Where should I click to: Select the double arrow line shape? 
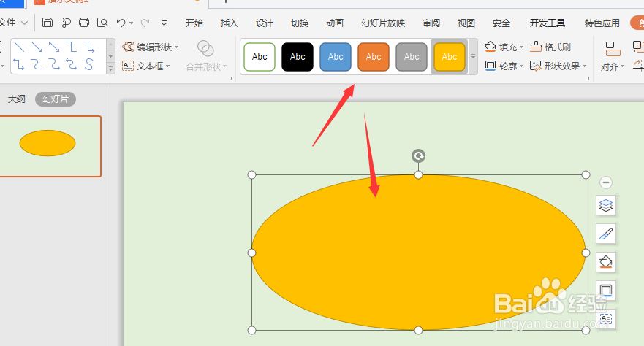click(54, 47)
